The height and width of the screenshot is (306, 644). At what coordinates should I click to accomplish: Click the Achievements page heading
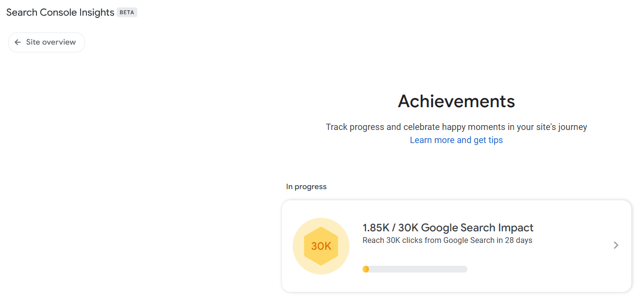tap(456, 101)
